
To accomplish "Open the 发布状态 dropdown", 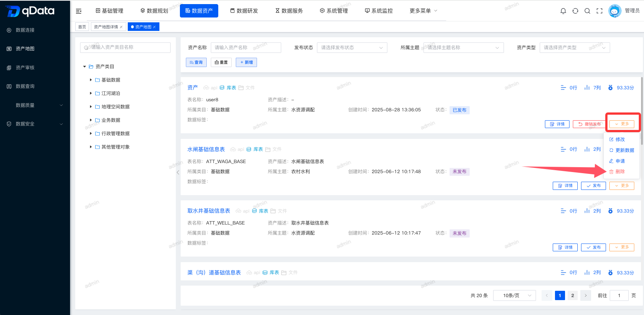I will 352,48.
